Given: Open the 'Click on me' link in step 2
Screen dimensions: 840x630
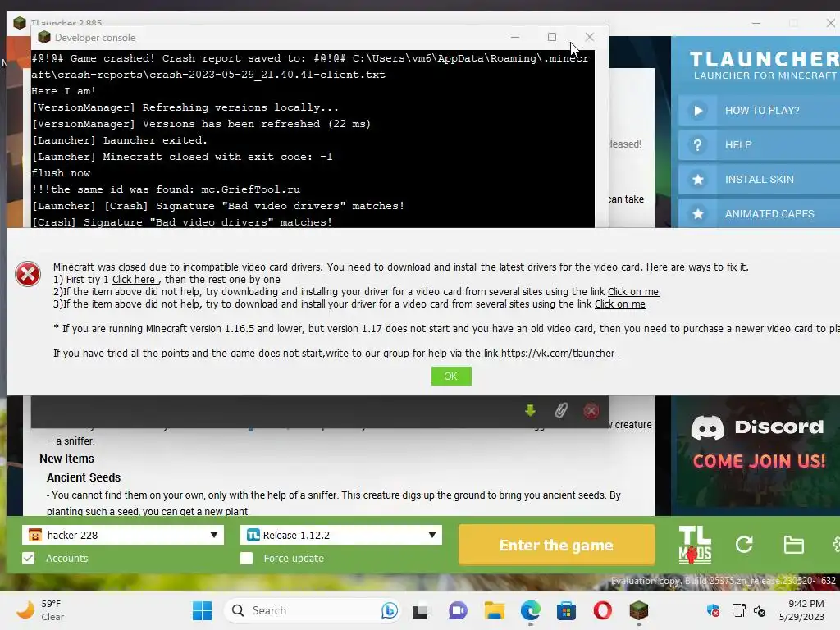Looking at the screenshot, I should tap(632, 292).
